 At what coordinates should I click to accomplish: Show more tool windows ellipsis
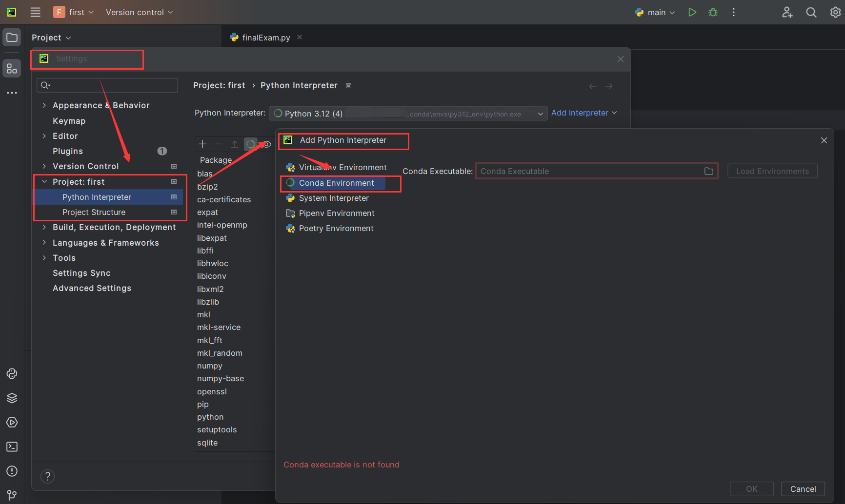[12, 93]
